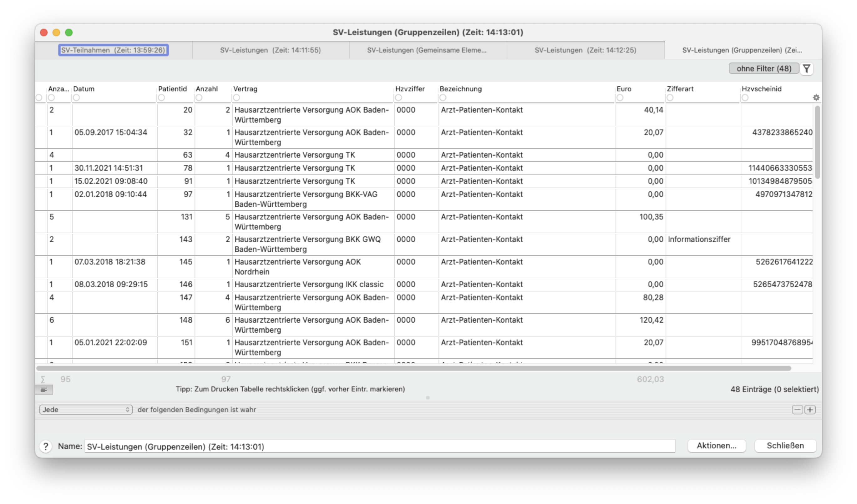
Task: Select date cell 05.09.2017 15:04:34
Action: (111, 133)
